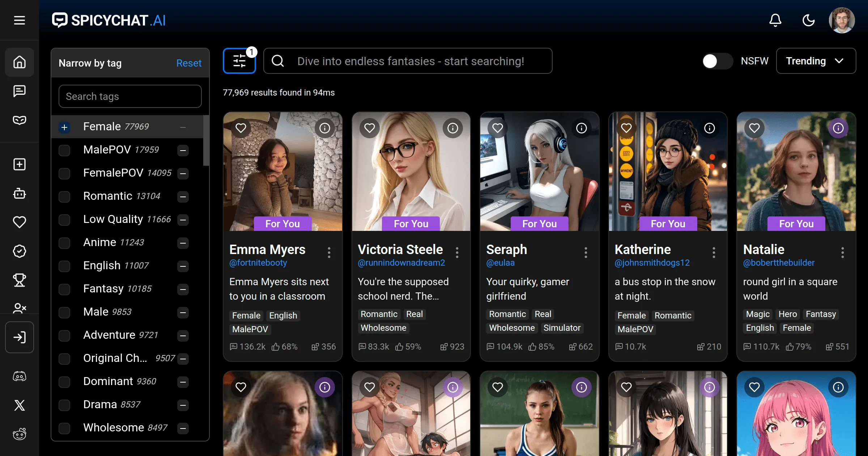Expand the Female tag with the plus control
868x456 pixels.
(65, 127)
